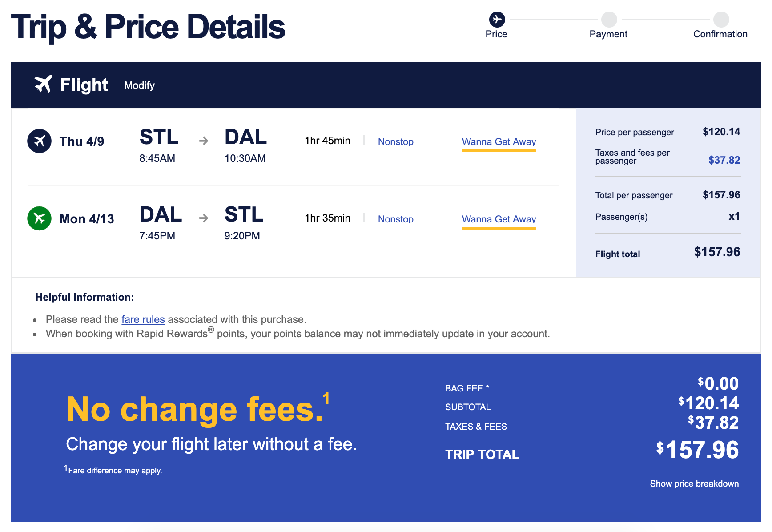Open the fare rules link
This screenshot has height=532, width=772.
click(x=143, y=319)
